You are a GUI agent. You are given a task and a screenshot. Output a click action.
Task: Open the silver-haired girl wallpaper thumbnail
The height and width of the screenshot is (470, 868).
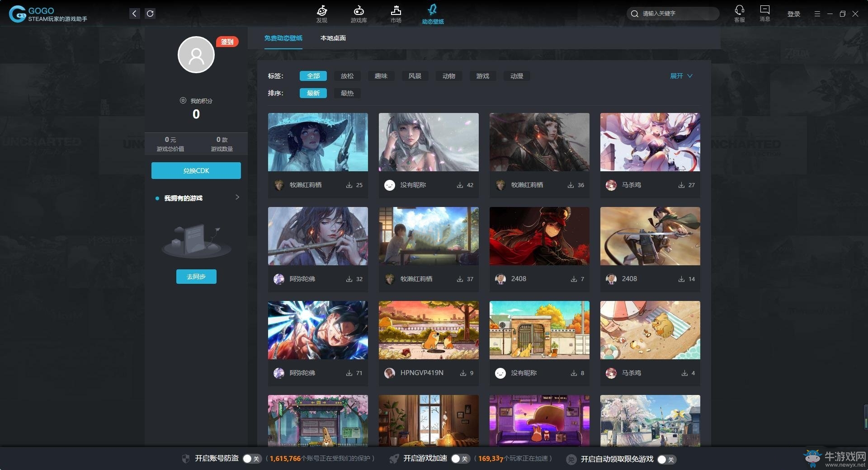click(x=429, y=142)
